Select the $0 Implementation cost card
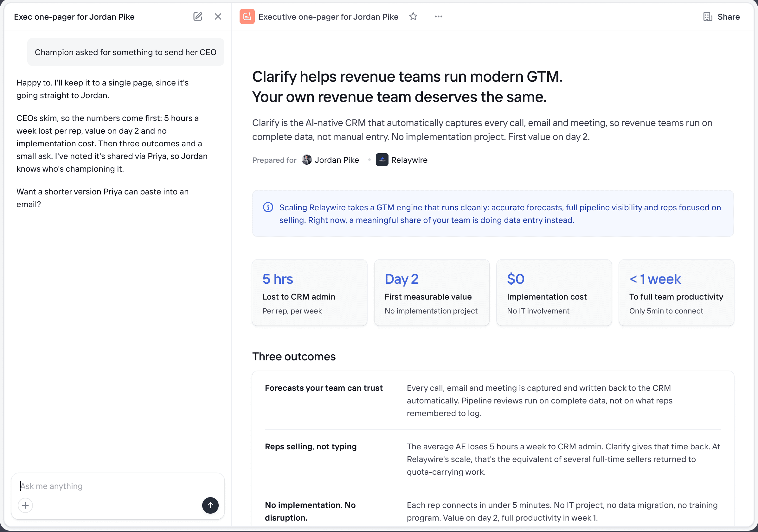Image resolution: width=758 pixels, height=532 pixels. (x=554, y=293)
